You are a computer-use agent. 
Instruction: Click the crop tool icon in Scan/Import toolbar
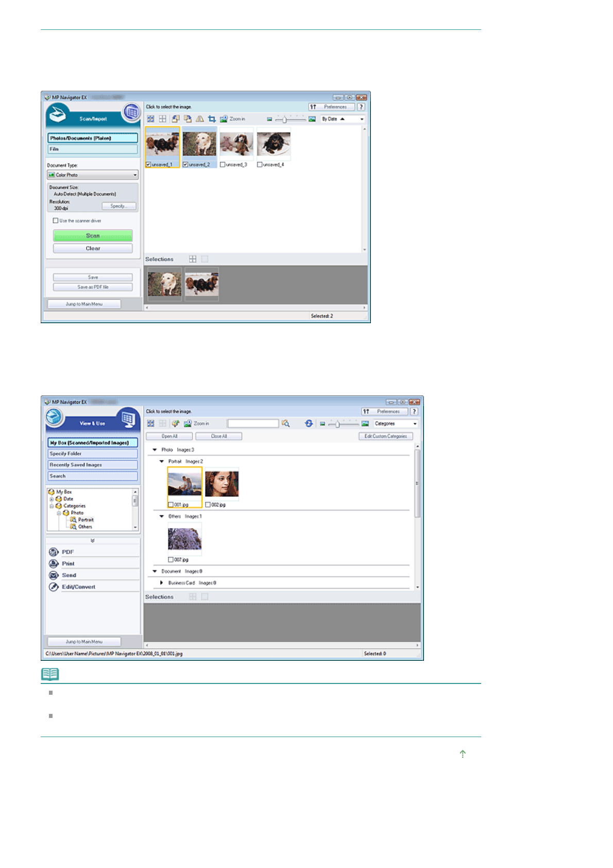click(212, 119)
